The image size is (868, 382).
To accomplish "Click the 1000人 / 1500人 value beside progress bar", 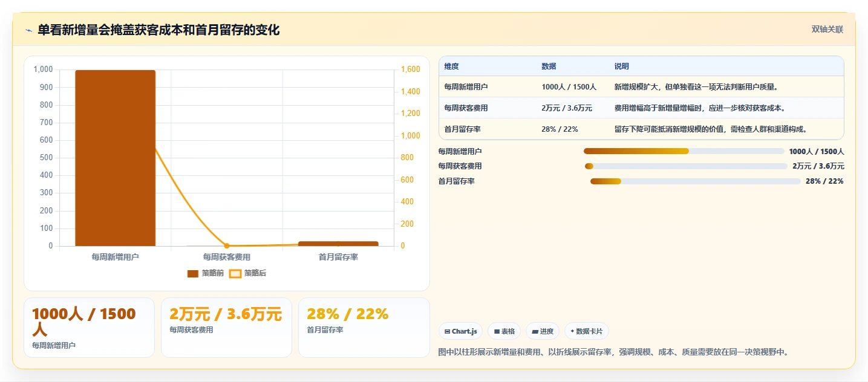I will coord(817,151).
